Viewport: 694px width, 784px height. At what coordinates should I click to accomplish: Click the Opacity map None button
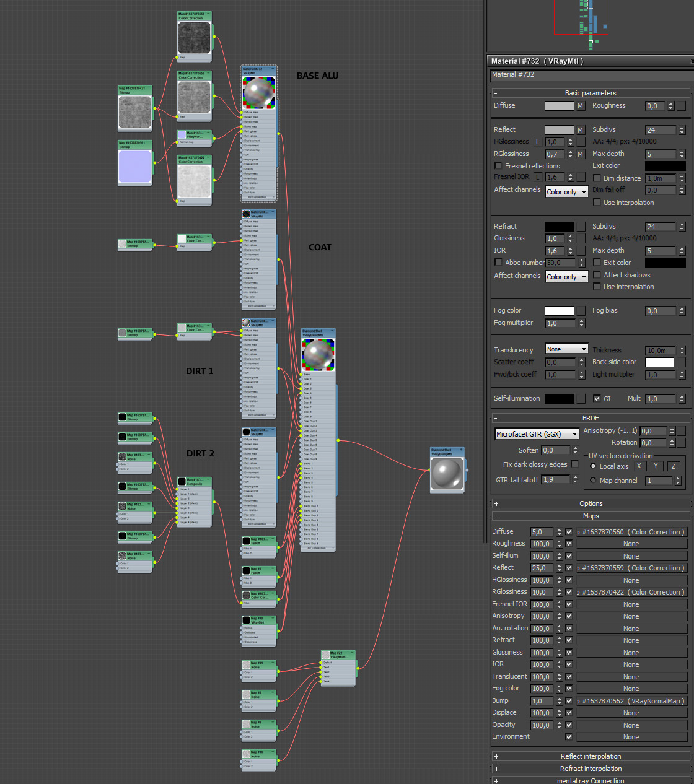631,725
